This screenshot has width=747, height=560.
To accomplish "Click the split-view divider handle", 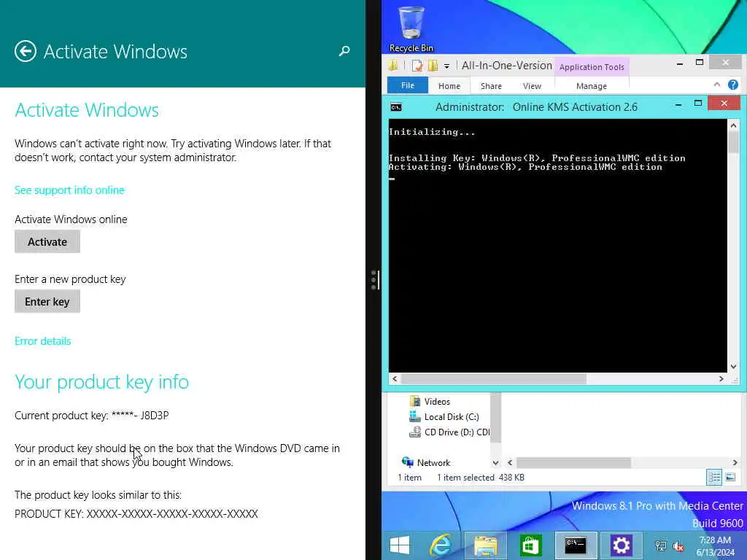I will [374, 280].
